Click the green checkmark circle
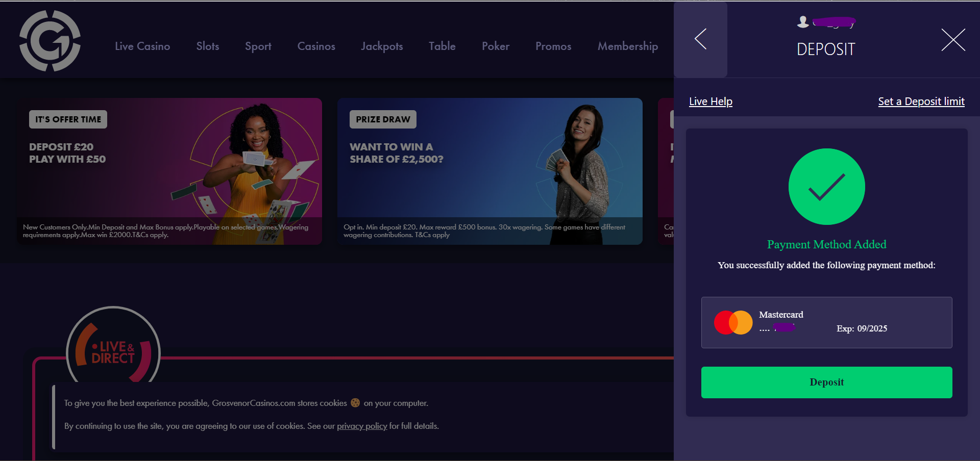The image size is (980, 461). pos(826,187)
